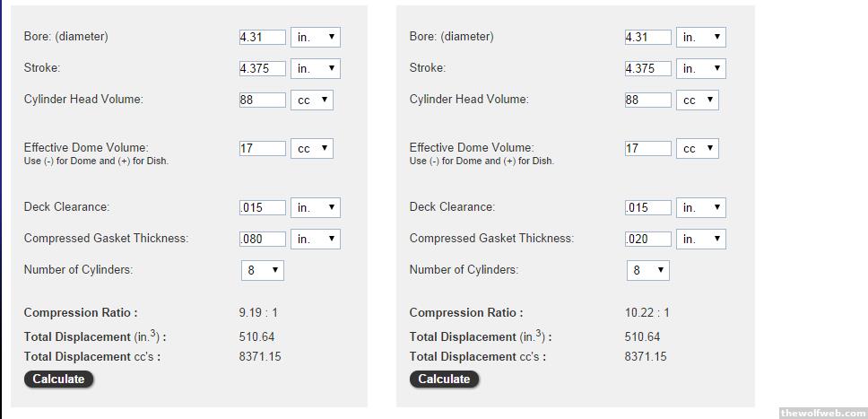868x419 pixels.
Task: Open Compressed Gasket Thickness unit dropdown on left
Action: pyautogui.click(x=316, y=239)
